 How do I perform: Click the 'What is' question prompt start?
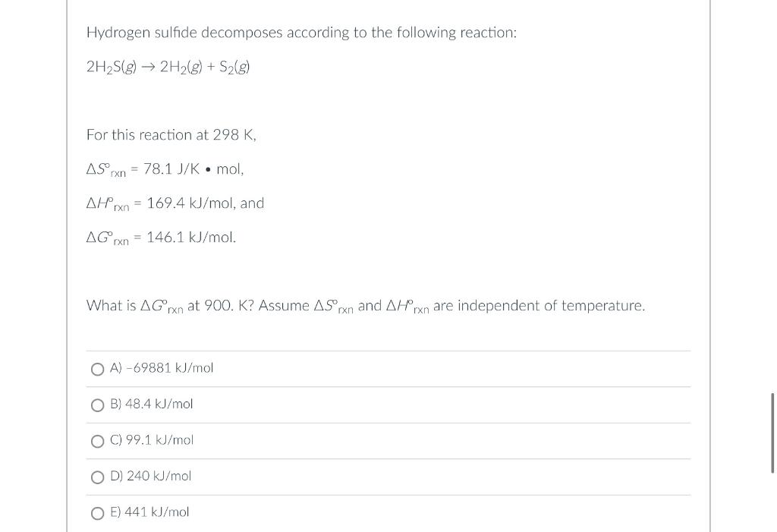pos(111,305)
